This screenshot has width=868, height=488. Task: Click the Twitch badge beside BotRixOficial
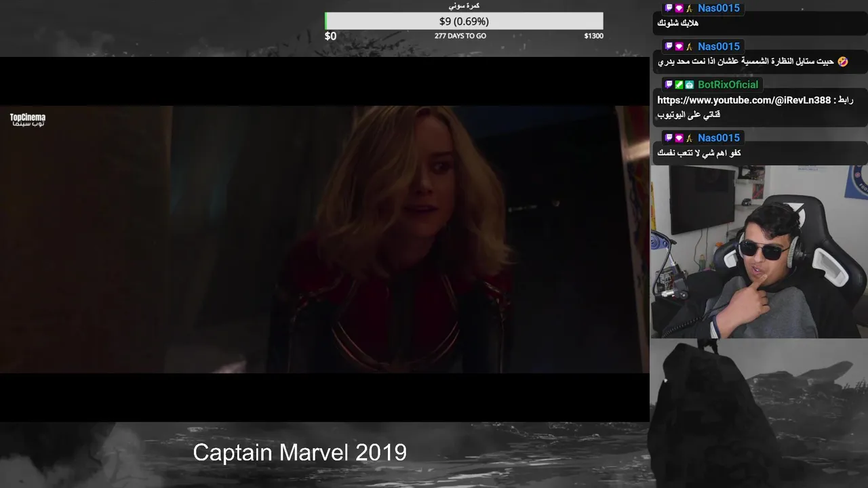[x=669, y=85]
